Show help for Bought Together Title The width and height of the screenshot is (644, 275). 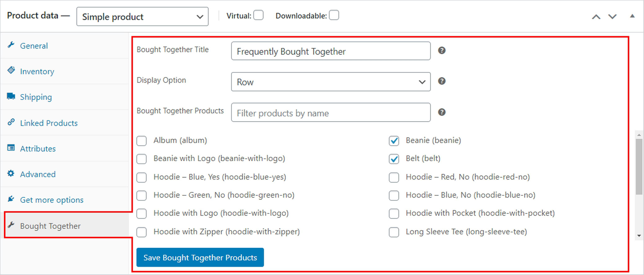tap(442, 50)
